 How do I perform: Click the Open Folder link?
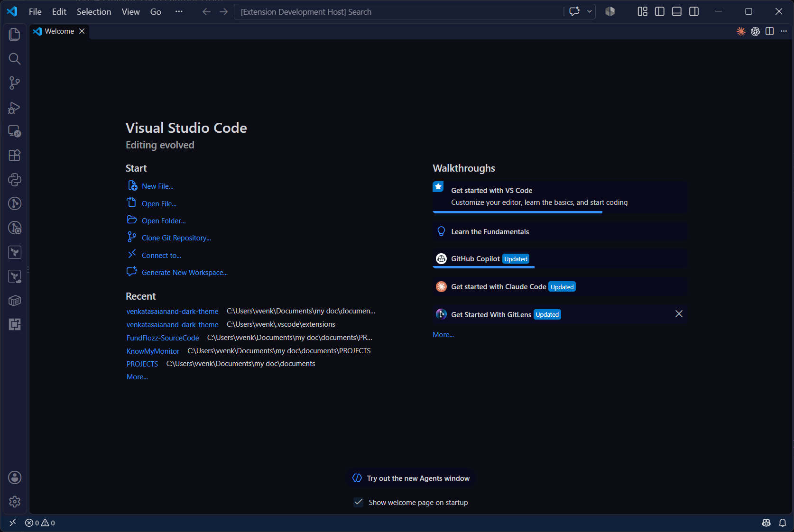click(x=164, y=221)
